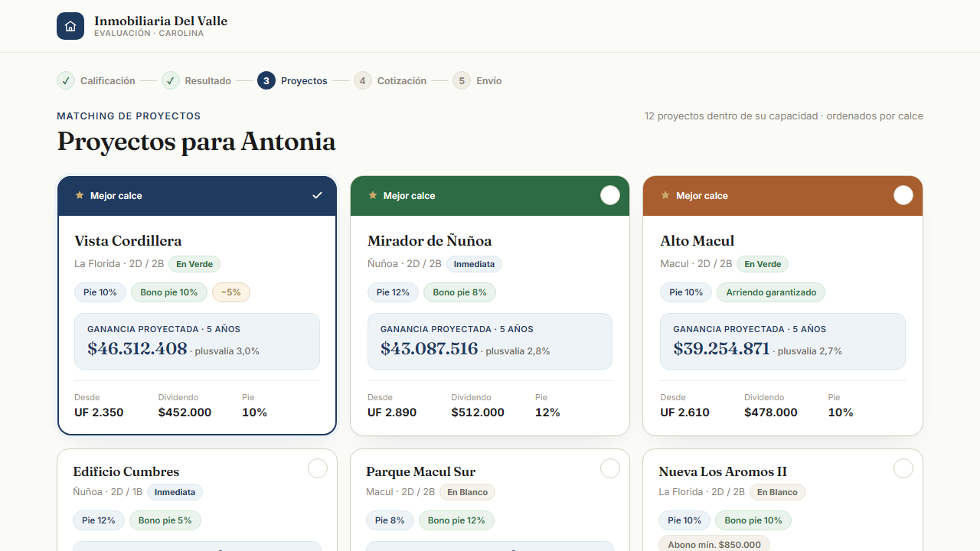Screen dimensions: 980x551
Task: Click the star icon on Mirador de Ñuñoa's header
Action: [373, 195]
